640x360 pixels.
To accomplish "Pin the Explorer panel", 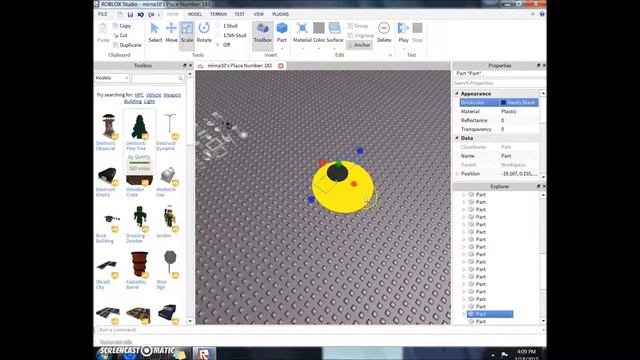I will [x=538, y=186].
